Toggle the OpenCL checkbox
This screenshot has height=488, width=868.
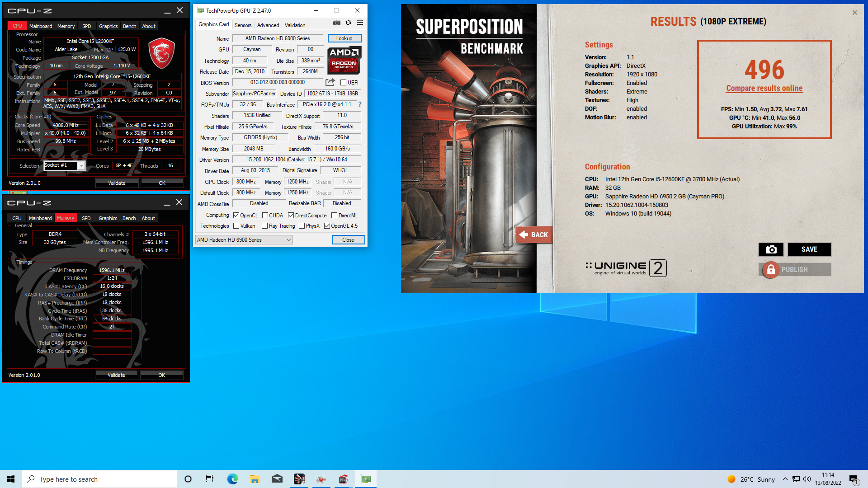coord(236,216)
